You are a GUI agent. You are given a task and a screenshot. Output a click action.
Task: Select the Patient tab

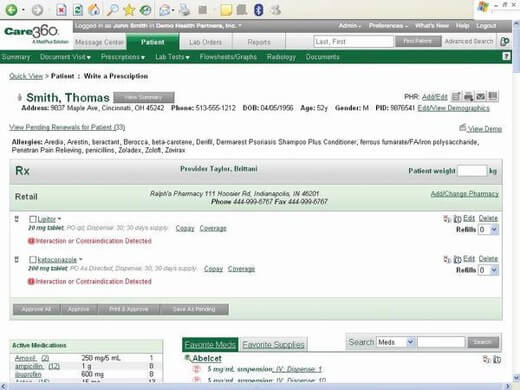click(x=152, y=42)
